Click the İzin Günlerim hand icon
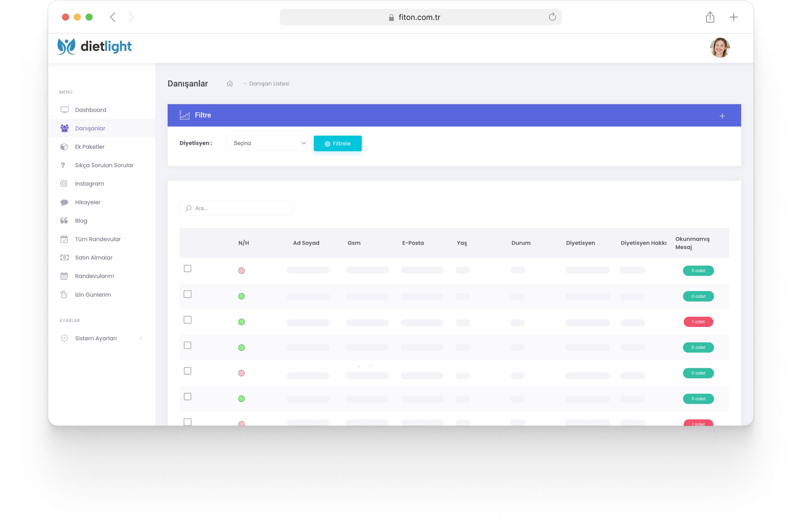This screenshot has height=532, width=801. click(x=64, y=295)
